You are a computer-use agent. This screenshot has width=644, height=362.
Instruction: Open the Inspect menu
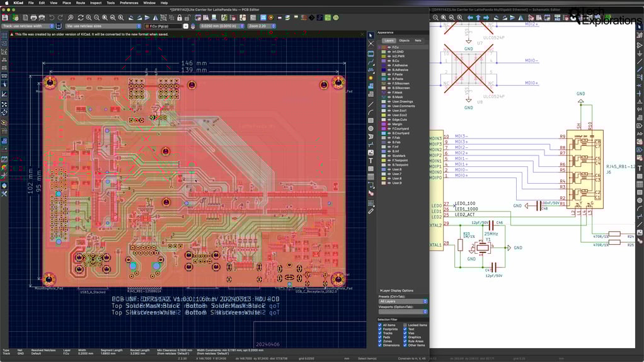click(x=96, y=3)
